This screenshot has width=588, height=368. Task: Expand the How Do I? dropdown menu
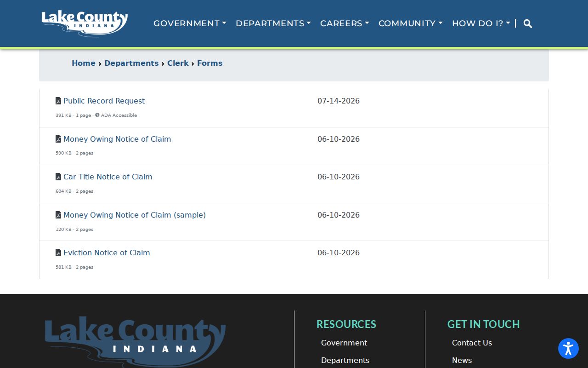481,23
